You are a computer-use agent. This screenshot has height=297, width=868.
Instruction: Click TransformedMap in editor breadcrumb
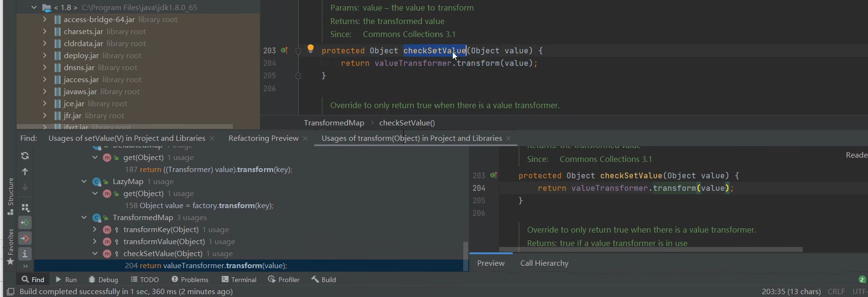tap(334, 123)
